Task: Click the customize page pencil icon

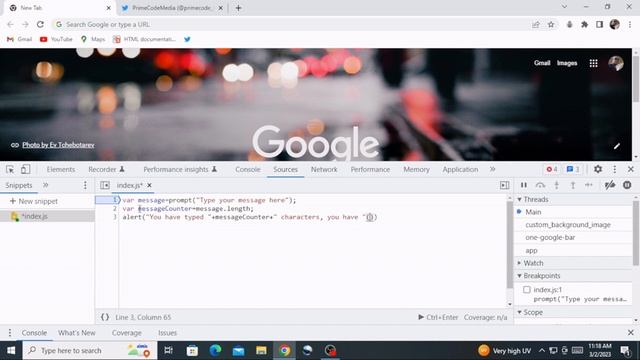Action: [617, 146]
